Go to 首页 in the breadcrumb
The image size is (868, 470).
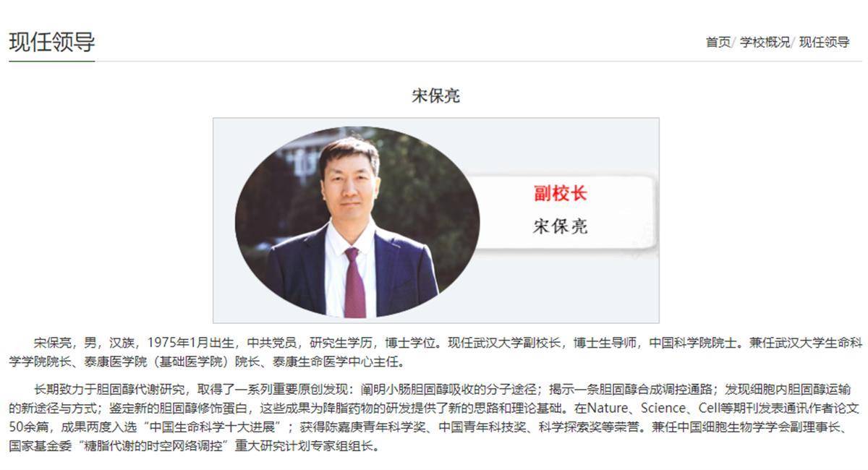pyautogui.click(x=718, y=42)
